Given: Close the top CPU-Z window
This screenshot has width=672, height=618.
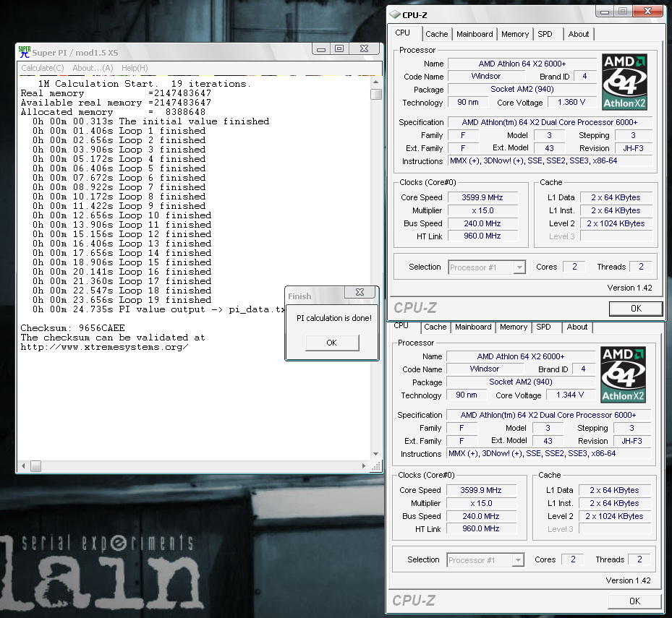Looking at the screenshot, I should (648, 12).
